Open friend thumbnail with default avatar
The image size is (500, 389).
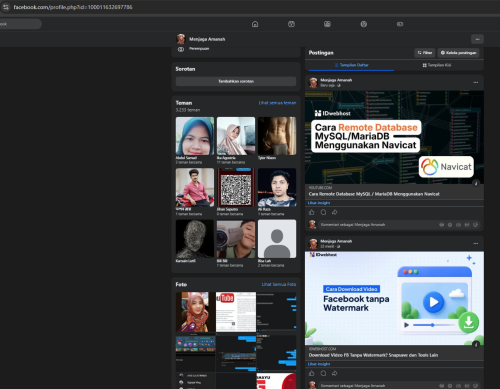point(277,239)
